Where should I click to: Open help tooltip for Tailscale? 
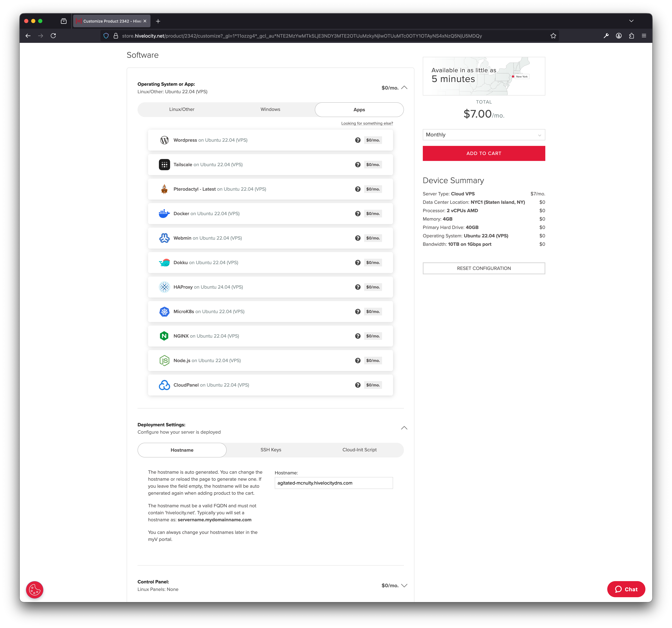[358, 164]
